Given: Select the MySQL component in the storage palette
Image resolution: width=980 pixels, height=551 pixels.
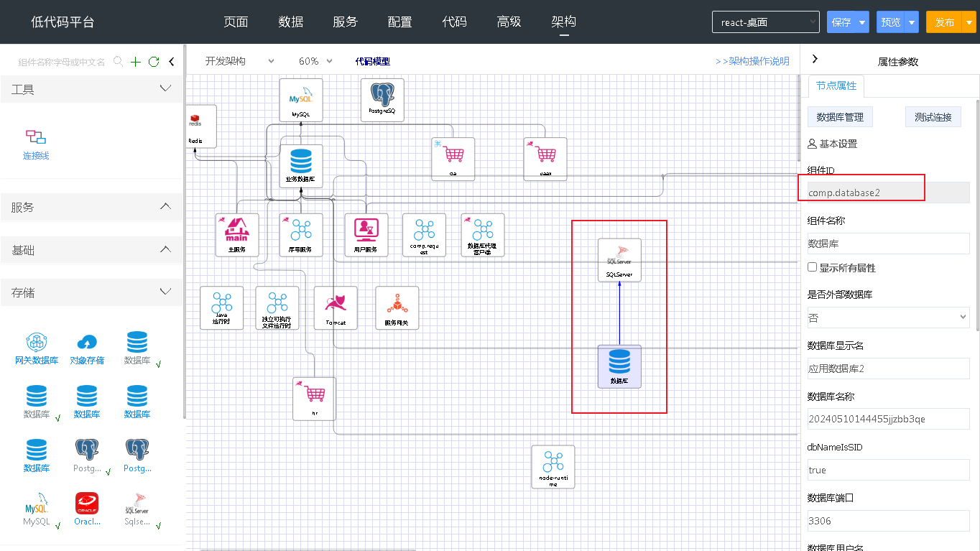Looking at the screenshot, I should [37, 509].
